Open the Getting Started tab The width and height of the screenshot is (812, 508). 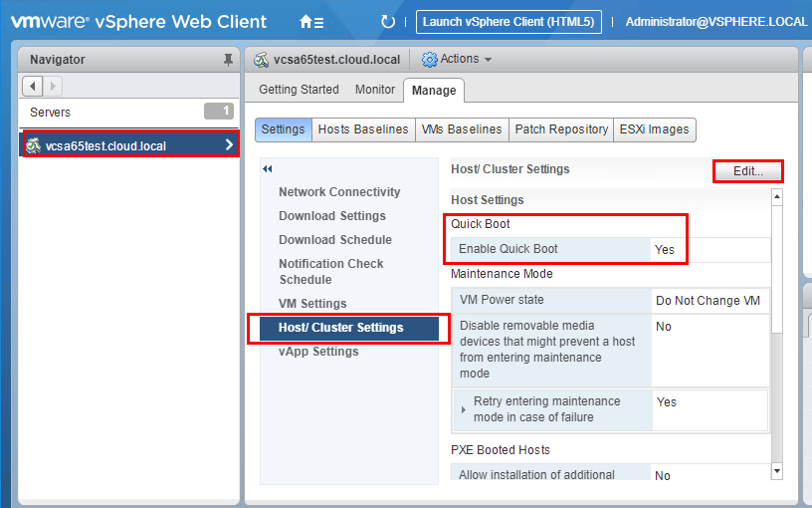(x=299, y=90)
